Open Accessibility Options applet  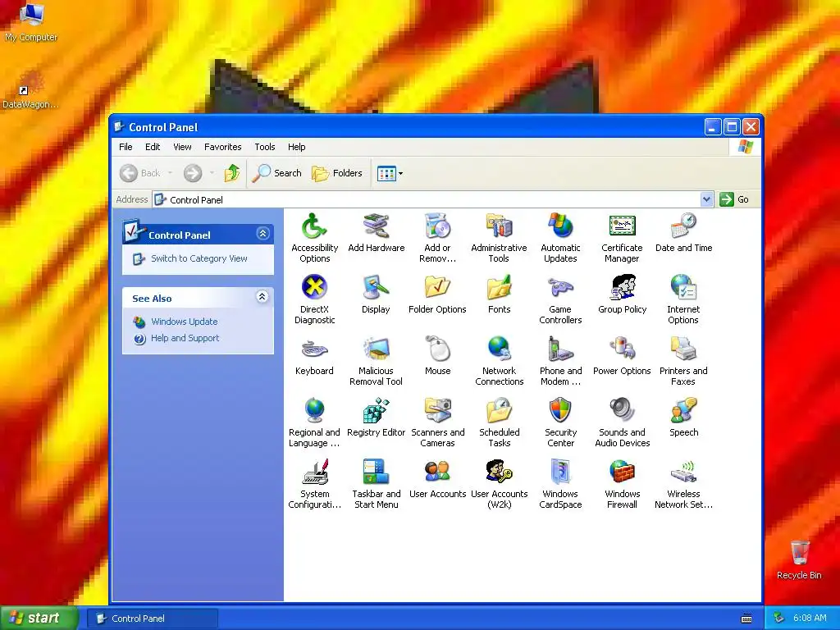pyautogui.click(x=314, y=226)
